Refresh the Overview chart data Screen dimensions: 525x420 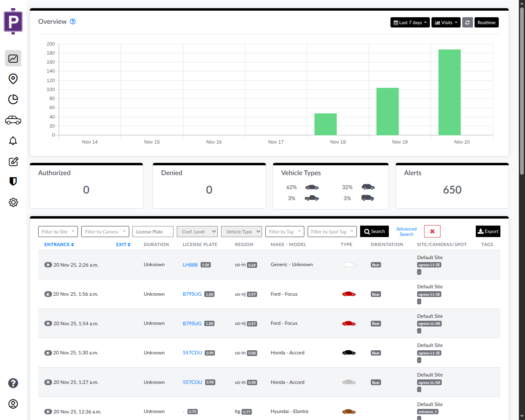468,22
